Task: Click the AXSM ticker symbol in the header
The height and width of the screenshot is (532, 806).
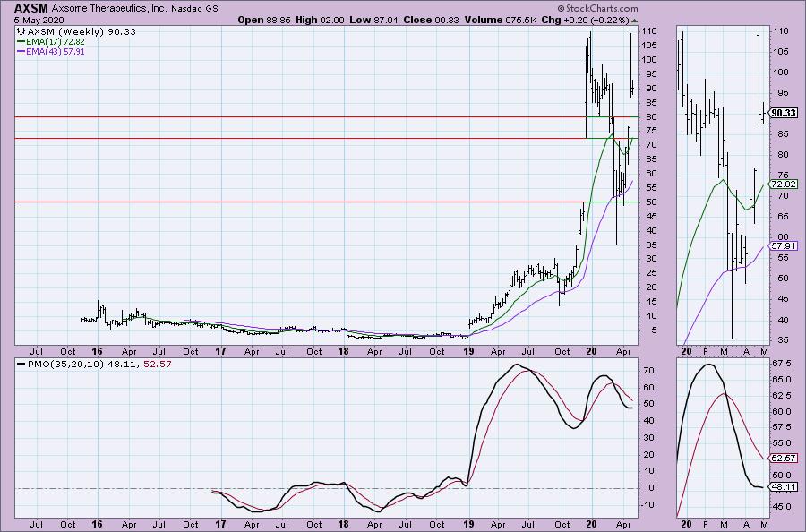Action: 31,8
